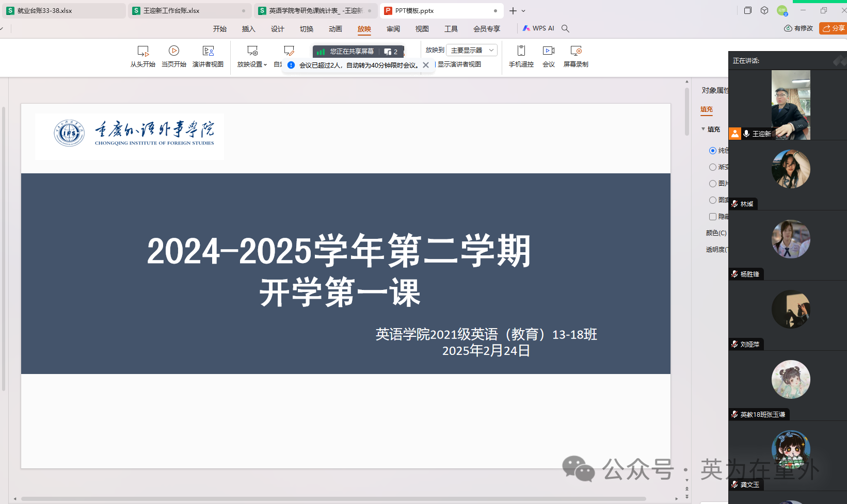The image size is (847, 504).
Task: Open the 设计 ribbon tab
Action: 278,29
